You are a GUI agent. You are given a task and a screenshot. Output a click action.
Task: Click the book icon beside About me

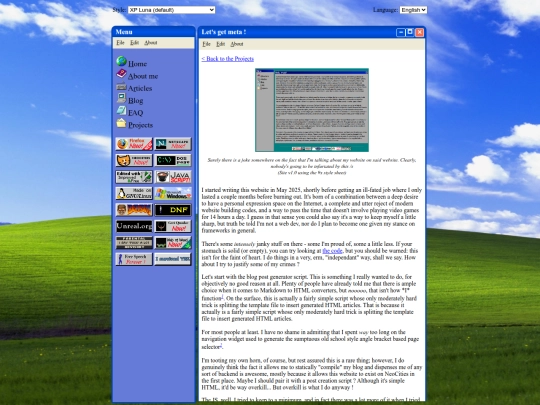(x=121, y=73)
